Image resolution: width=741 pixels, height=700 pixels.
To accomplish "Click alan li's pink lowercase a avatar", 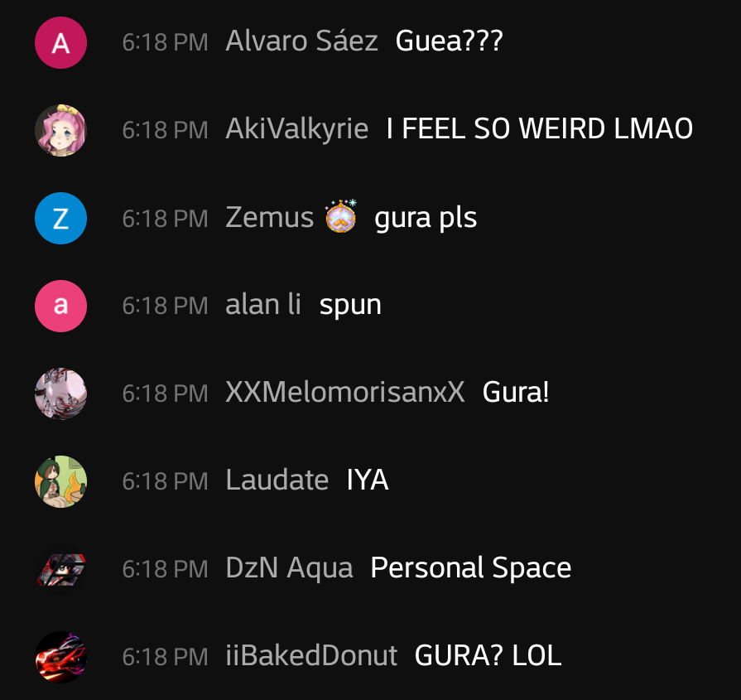I will [x=61, y=306].
